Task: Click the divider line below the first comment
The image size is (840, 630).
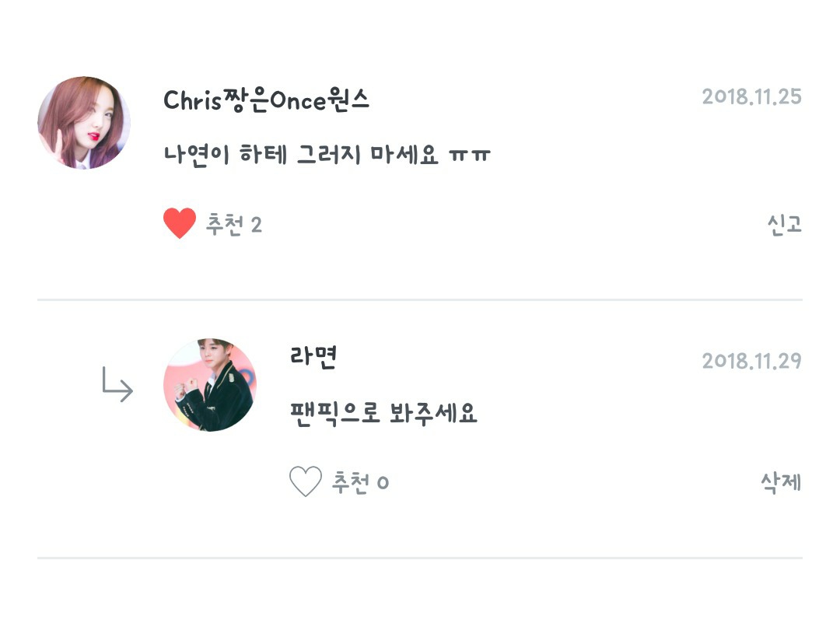Action: pyautogui.click(x=420, y=299)
